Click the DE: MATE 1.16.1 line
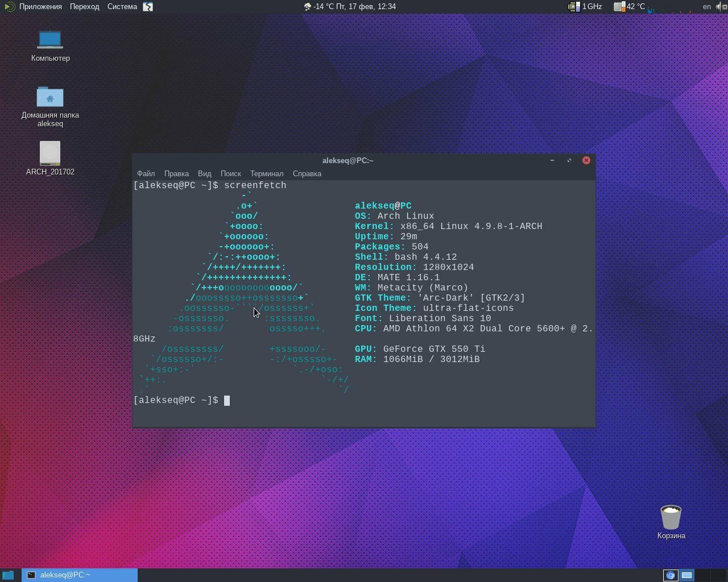Viewport: 728px width, 582px height. click(397, 277)
